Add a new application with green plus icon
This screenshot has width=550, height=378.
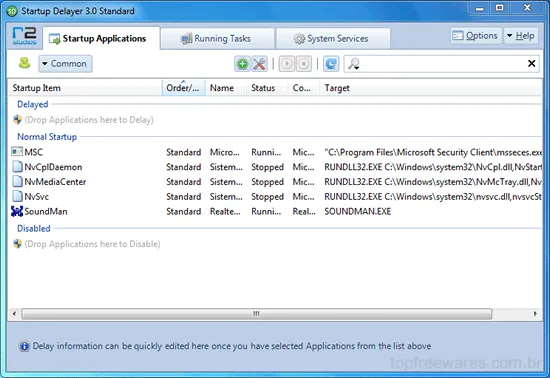coord(242,64)
